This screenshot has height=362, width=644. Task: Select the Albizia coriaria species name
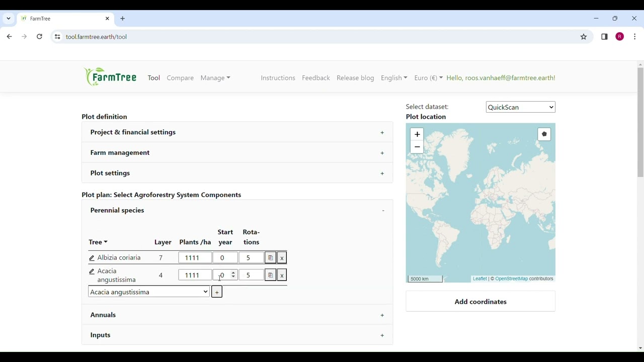(119, 258)
